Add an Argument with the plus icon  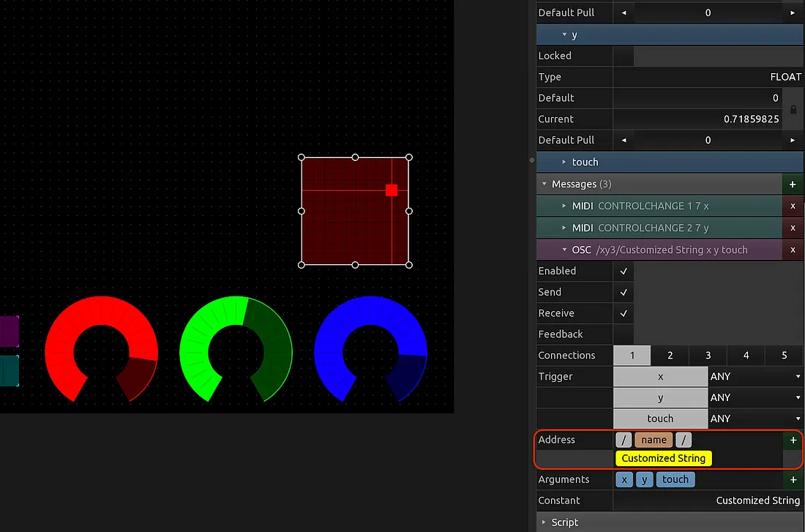(x=793, y=479)
